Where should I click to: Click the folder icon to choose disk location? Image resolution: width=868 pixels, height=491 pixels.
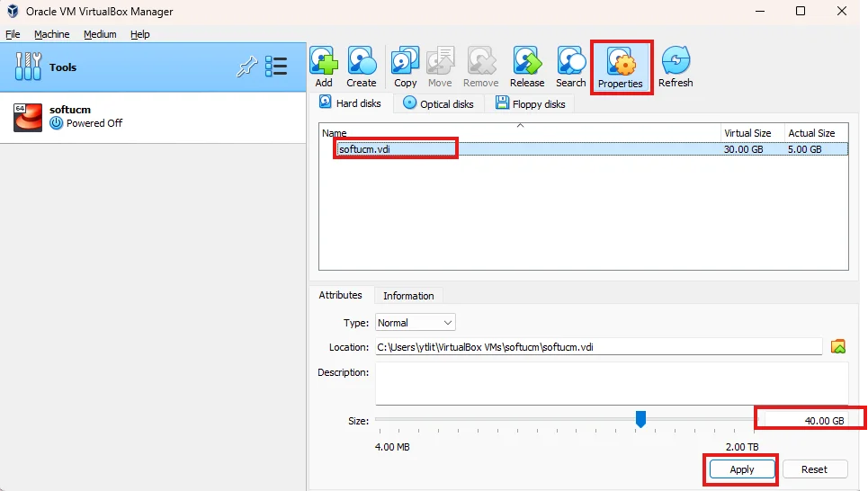(838, 346)
